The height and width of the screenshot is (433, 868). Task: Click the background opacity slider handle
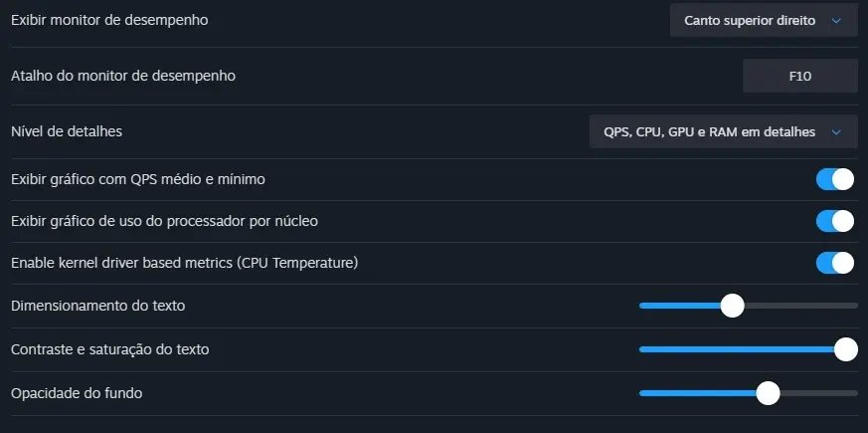[x=768, y=393]
